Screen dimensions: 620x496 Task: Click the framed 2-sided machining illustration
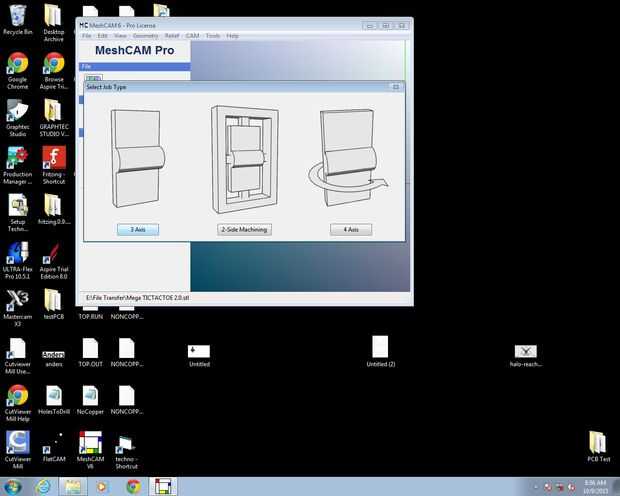click(244, 159)
